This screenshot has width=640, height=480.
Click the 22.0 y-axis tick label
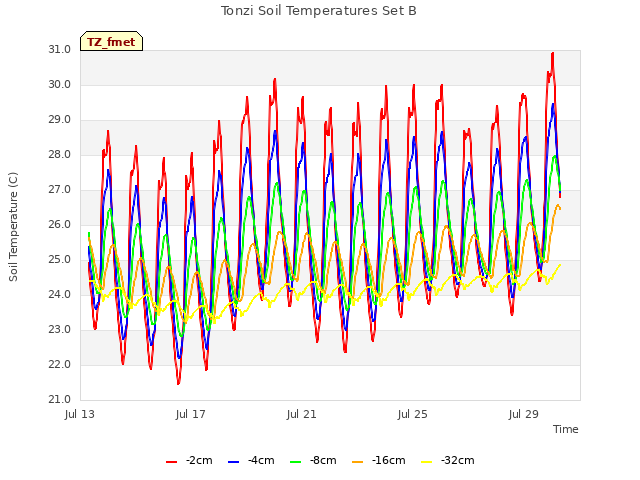tap(60, 364)
